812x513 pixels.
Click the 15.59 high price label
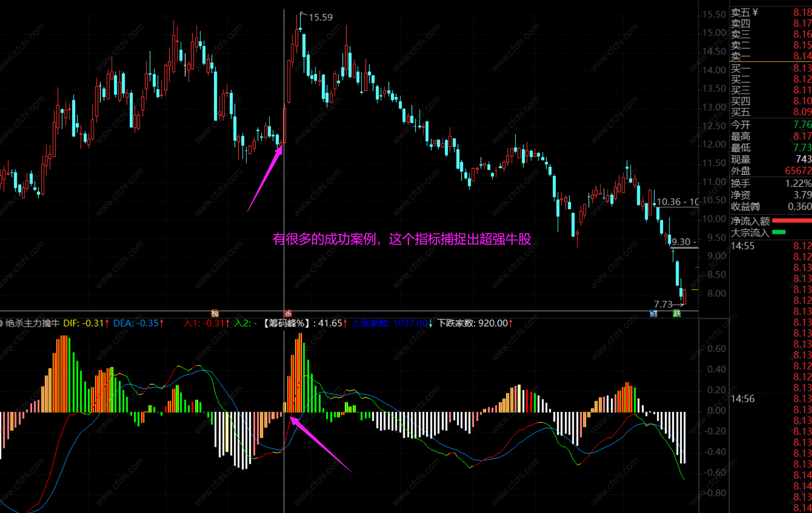point(320,17)
